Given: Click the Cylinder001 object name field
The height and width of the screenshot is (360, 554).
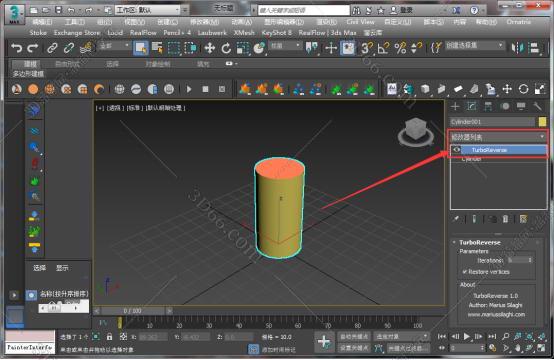Looking at the screenshot, I should pyautogui.click(x=493, y=122).
